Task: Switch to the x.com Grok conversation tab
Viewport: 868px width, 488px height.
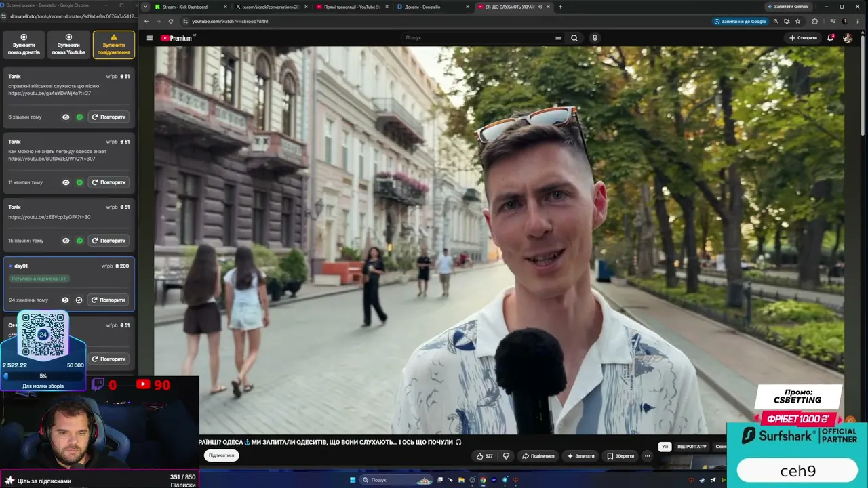Action: point(270,7)
